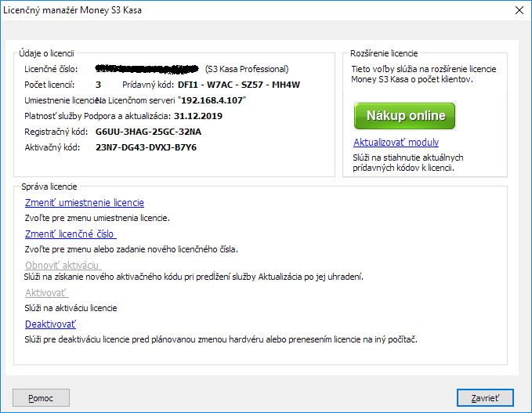Select the Deaktivovať link
This screenshot has height=413, width=532.
(x=50, y=324)
